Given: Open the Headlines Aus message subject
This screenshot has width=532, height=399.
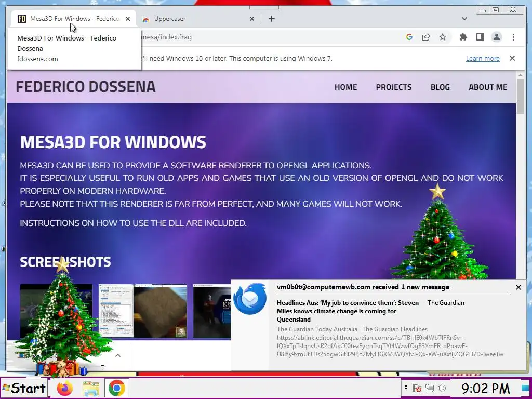Looking at the screenshot, I should pos(348,311).
